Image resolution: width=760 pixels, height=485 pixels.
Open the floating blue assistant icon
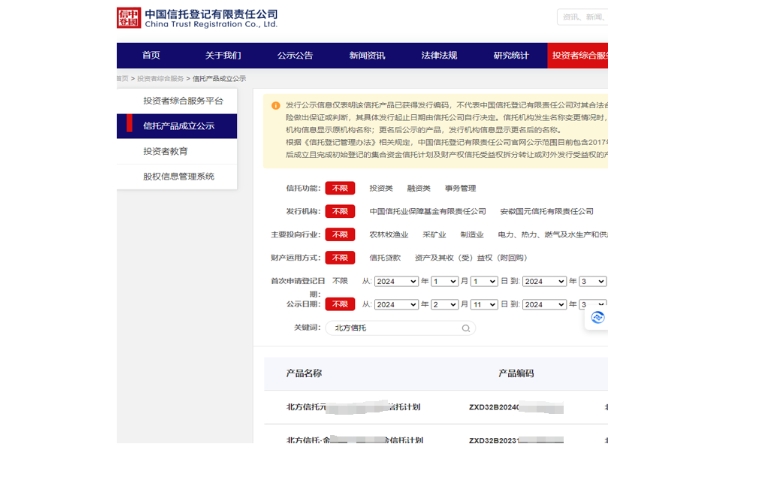pyautogui.click(x=597, y=317)
